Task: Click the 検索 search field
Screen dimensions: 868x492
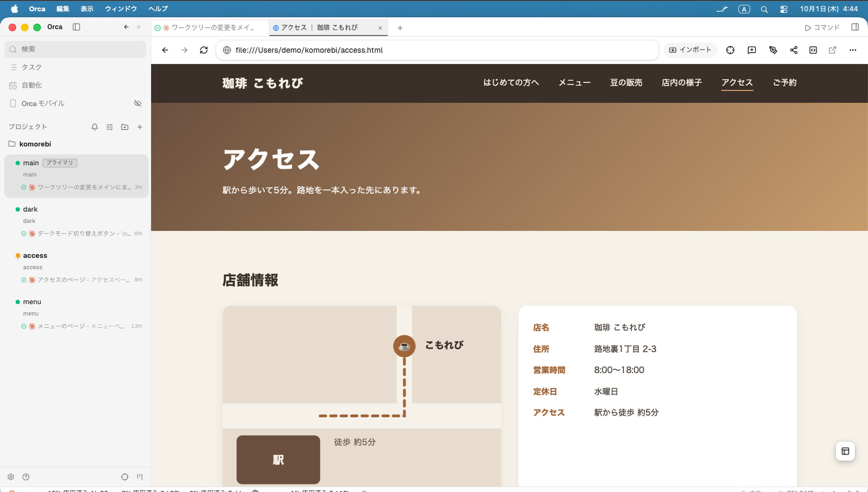Action: point(75,49)
